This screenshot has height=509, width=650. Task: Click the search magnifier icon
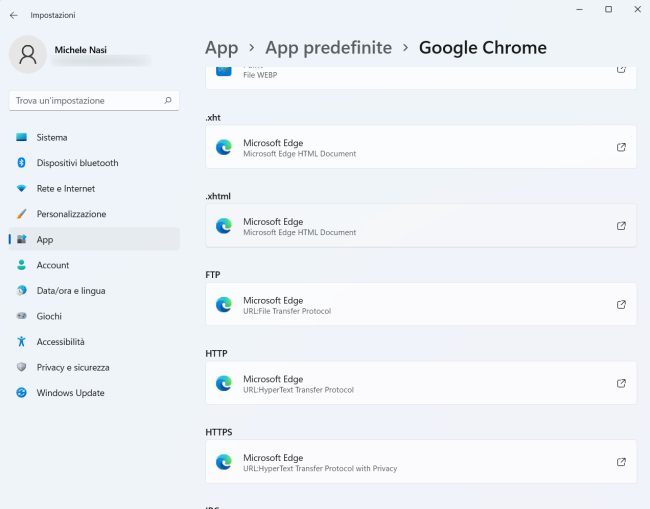[x=168, y=100]
